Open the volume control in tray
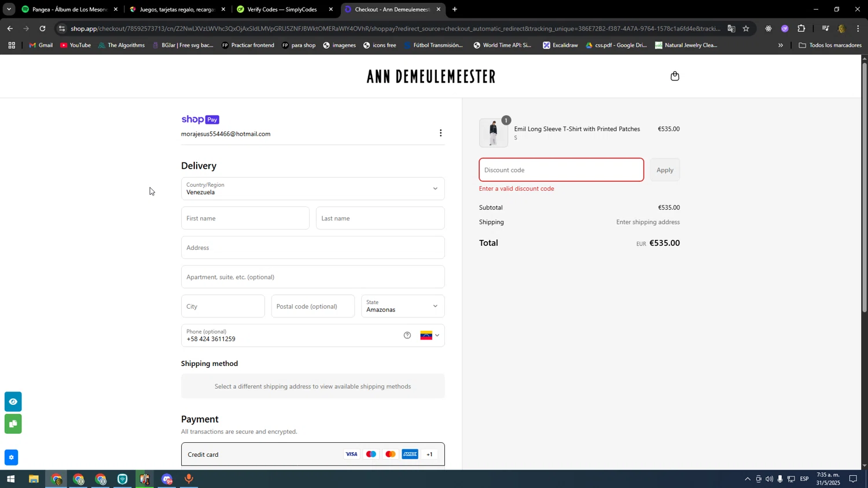This screenshot has width=868, height=488. pos(769,479)
